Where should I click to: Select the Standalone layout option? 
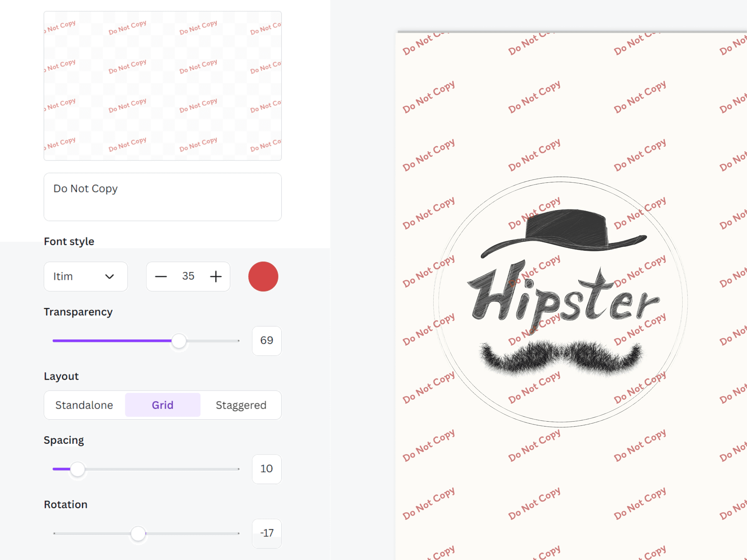point(84,405)
